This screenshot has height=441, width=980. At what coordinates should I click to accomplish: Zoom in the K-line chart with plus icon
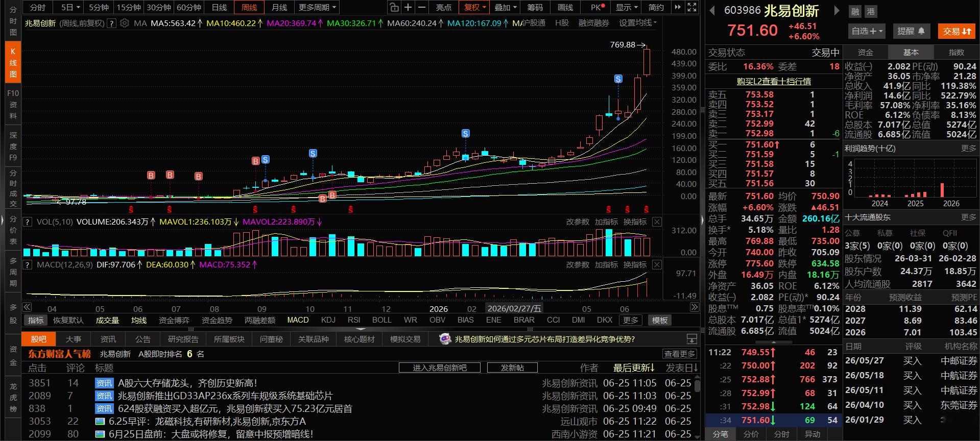[408, 7]
